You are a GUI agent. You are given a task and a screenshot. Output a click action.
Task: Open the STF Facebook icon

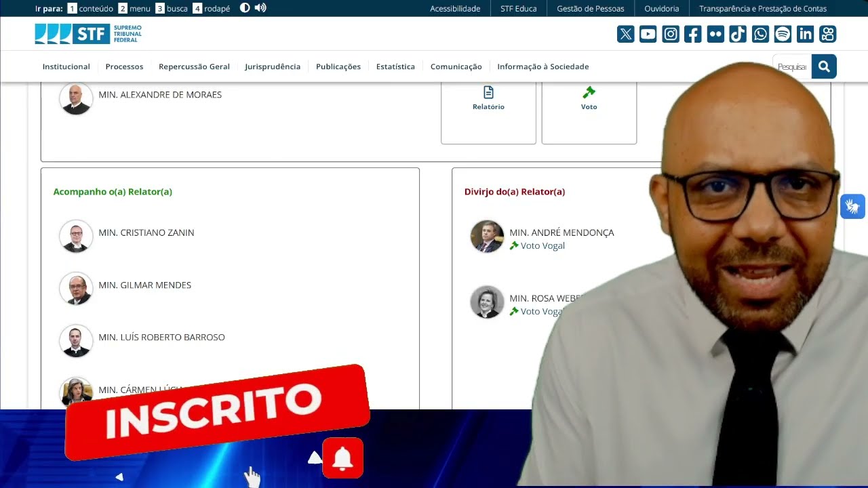[693, 34]
